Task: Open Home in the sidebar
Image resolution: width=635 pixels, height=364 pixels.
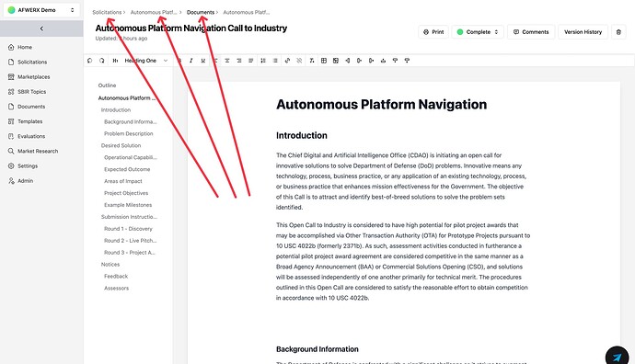Action: tap(25, 47)
